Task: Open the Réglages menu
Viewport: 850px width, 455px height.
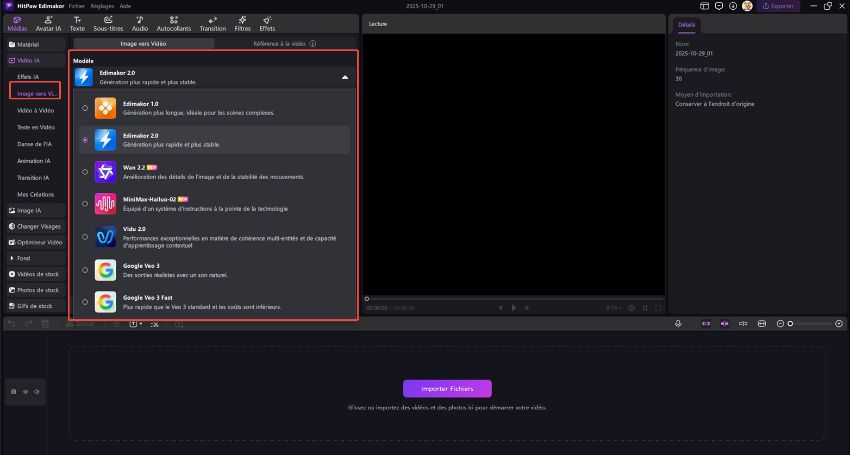Action: tap(102, 6)
